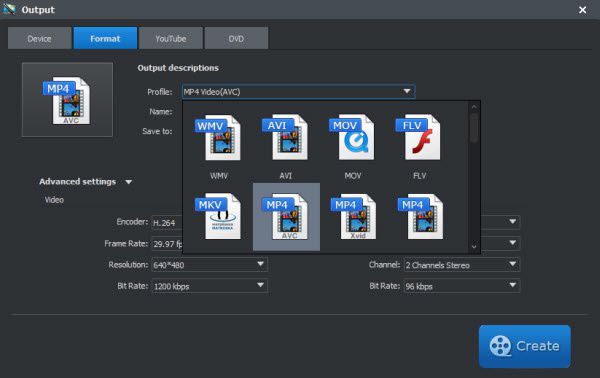Click the Create button

coord(525,346)
